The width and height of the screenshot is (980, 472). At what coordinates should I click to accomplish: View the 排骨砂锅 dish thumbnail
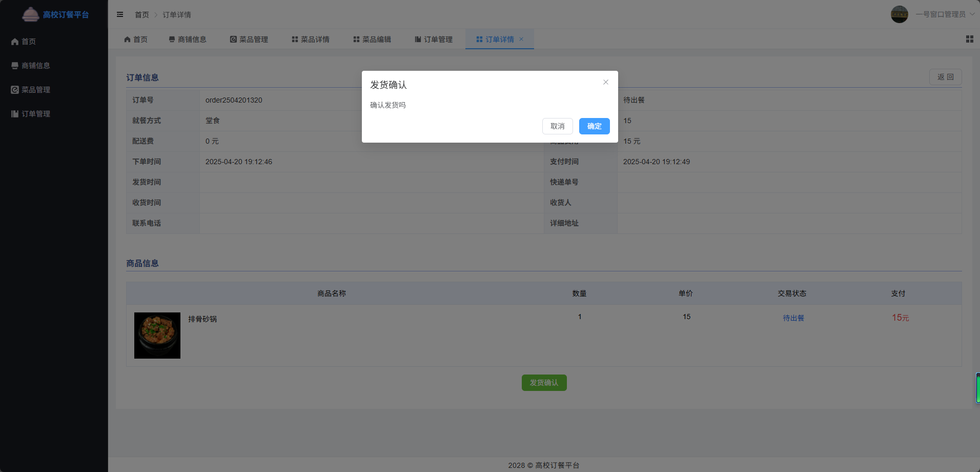click(157, 335)
